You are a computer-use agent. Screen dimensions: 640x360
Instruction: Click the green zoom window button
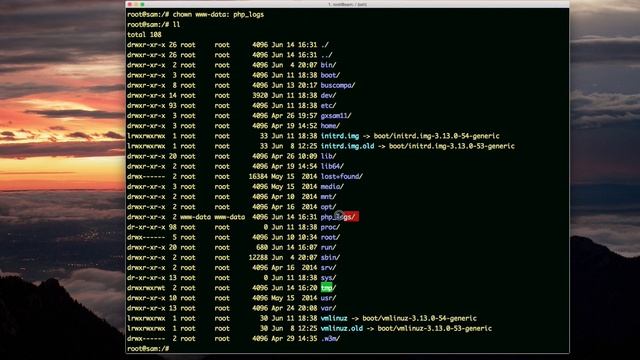tap(142, 4)
